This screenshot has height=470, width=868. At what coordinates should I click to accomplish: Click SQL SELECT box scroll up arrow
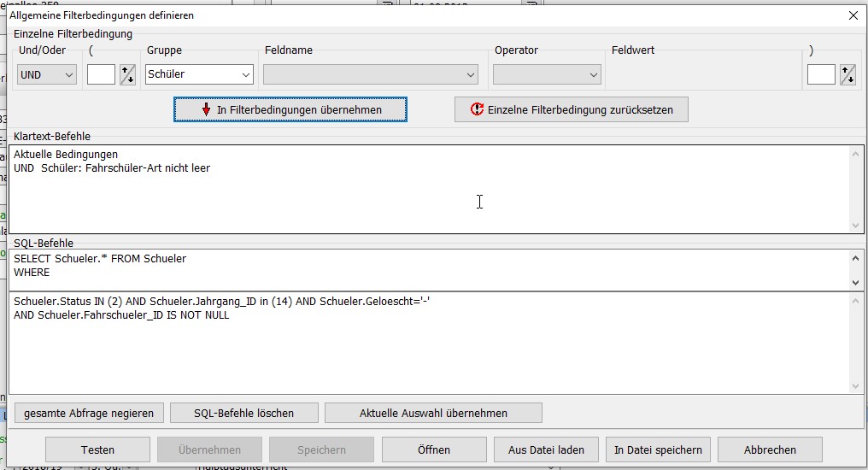[855, 257]
